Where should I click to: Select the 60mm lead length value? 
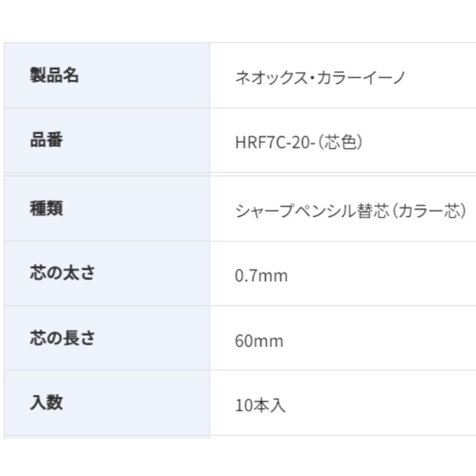258,341
